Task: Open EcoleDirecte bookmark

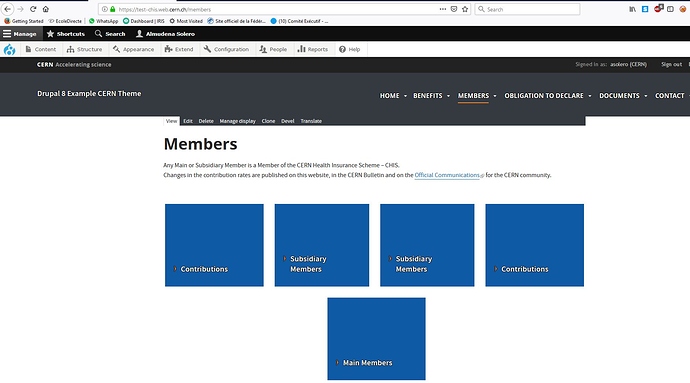Action: (65, 21)
